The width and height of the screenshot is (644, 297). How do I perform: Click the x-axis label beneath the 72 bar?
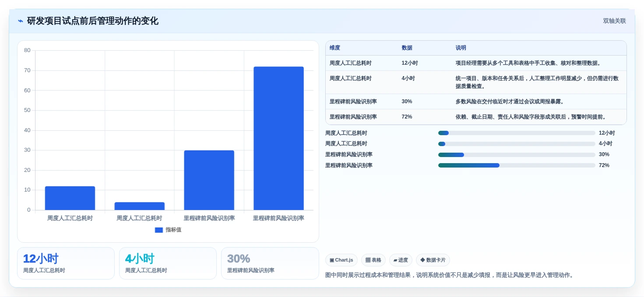click(x=278, y=218)
